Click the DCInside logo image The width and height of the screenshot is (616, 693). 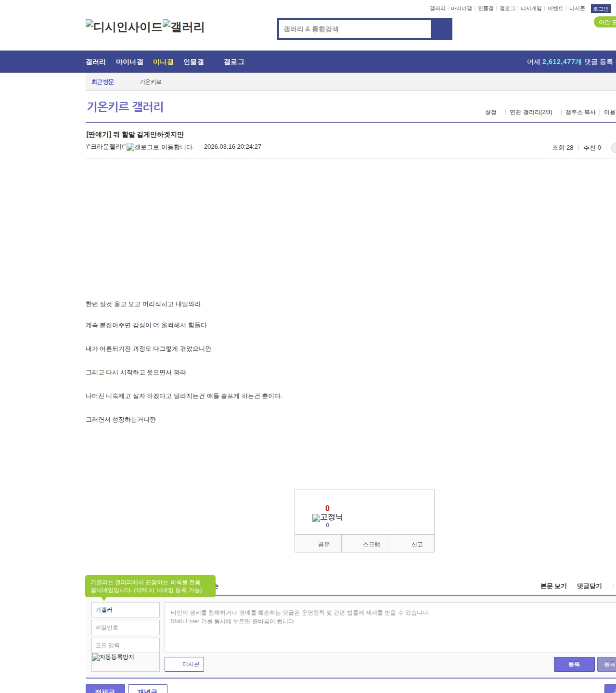(124, 27)
